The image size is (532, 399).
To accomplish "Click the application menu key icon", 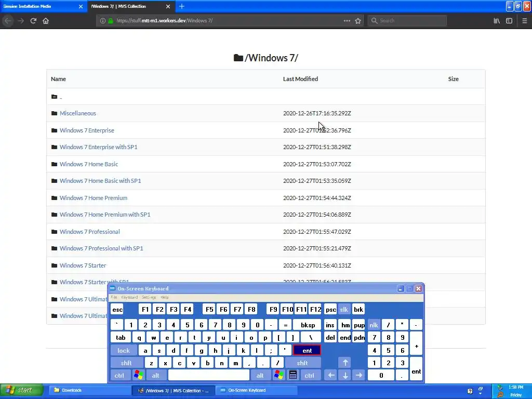I will click(293, 376).
